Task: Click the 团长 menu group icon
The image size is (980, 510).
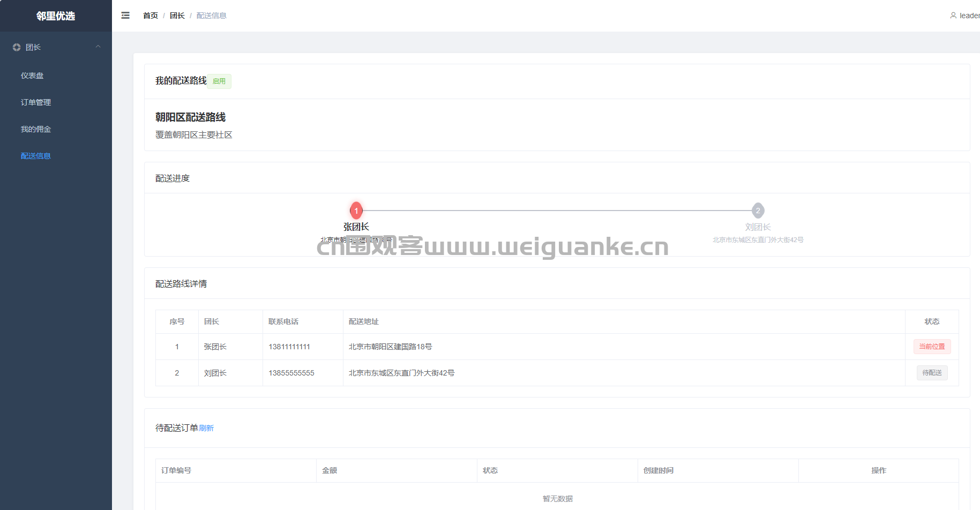Action: click(17, 47)
